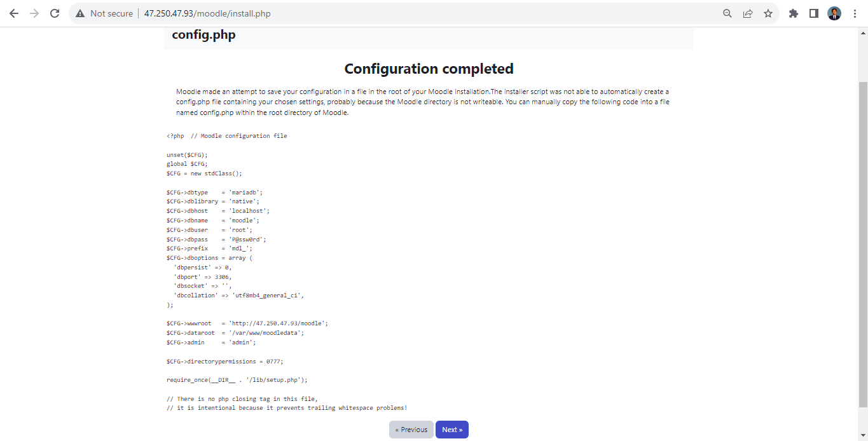Screen dimensions: 868x441
Task: Click the 'There is no php closing tag' comment
Action: 242,398
